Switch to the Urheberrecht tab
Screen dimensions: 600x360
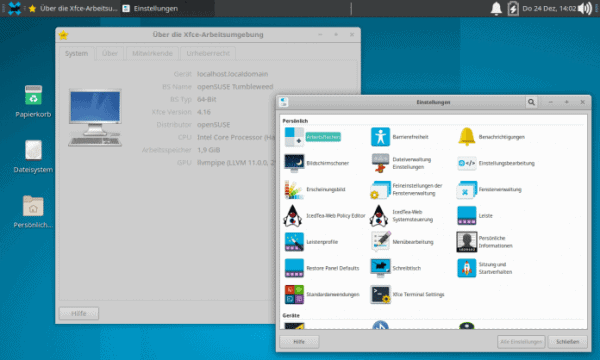click(208, 53)
